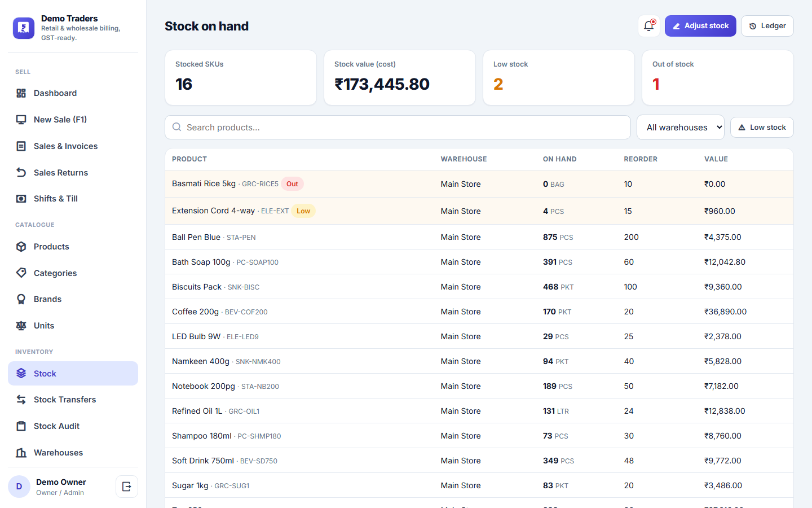Image resolution: width=812 pixels, height=508 pixels.
Task: Select the Basmati Rice 5kg product name
Action: [204, 183]
